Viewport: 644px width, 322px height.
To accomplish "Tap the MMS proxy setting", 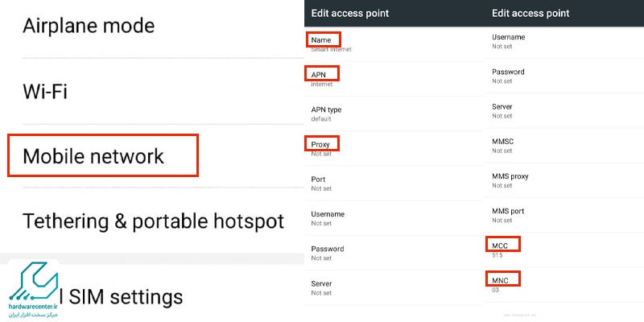I will [563, 180].
